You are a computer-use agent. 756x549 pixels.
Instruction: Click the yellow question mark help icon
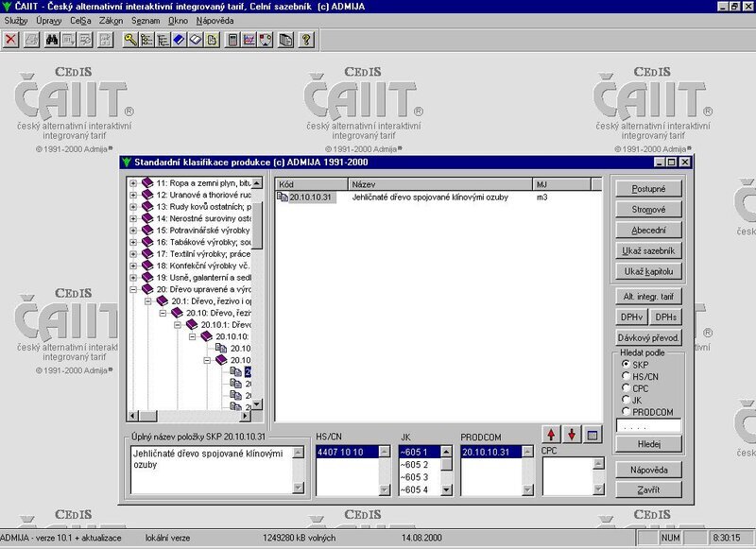point(305,40)
